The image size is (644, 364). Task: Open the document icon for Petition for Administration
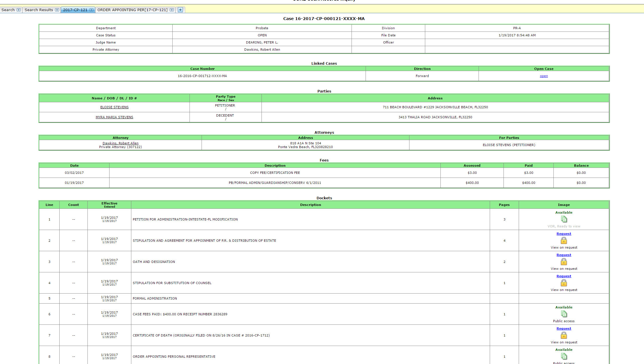[564, 219]
